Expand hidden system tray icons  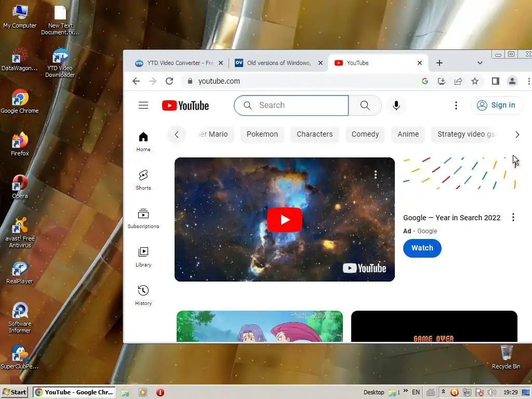(x=443, y=392)
